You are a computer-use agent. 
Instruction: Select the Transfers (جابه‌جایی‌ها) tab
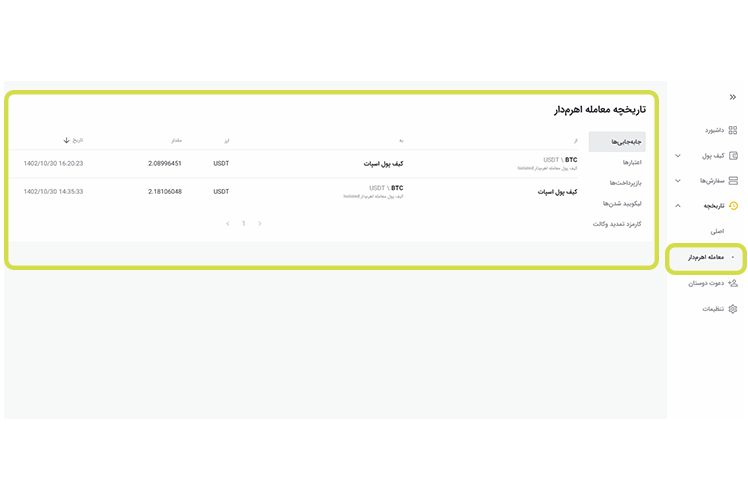pyautogui.click(x=617, y=141)
